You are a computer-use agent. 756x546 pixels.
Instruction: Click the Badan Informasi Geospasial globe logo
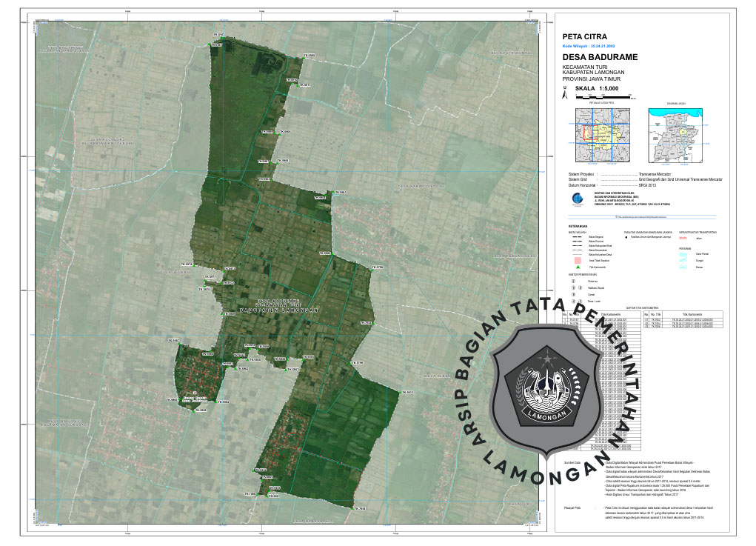[578, 198]
